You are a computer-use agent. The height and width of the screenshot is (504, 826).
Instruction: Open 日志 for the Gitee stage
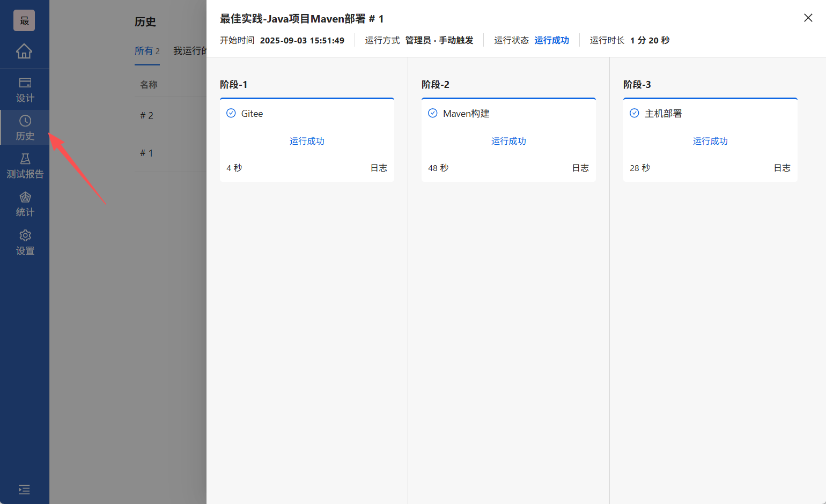pyautogui.click(x=379, y=167)
